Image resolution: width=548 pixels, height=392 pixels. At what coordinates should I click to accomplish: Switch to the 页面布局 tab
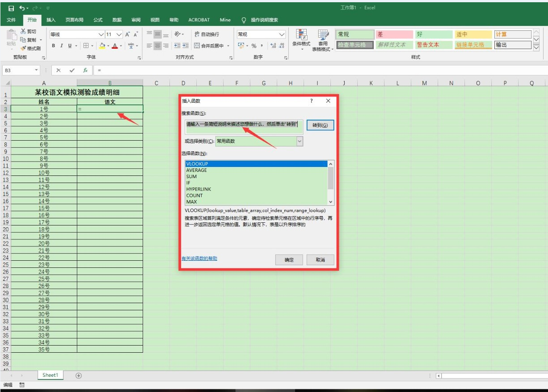coord(74,20)
